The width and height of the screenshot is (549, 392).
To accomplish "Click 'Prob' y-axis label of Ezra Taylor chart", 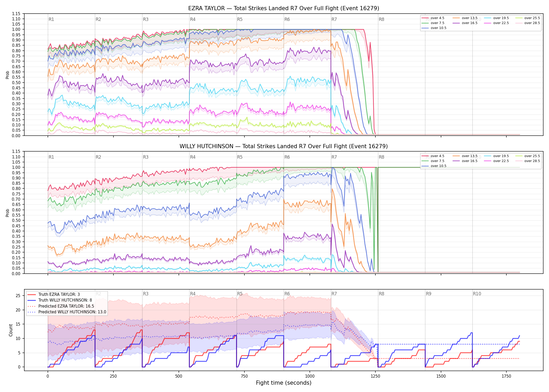I will click(8, 75).
